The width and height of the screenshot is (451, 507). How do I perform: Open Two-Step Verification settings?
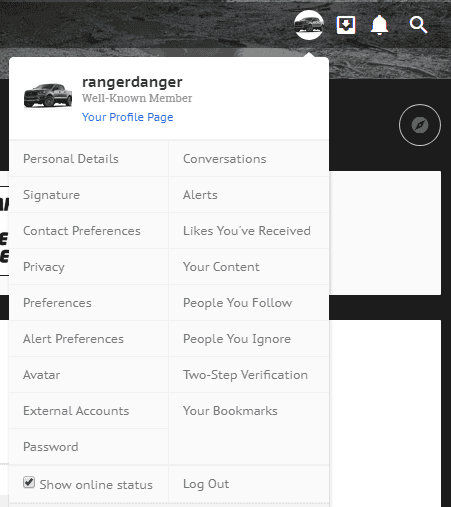pyautogui.click(x=249, y=375)
